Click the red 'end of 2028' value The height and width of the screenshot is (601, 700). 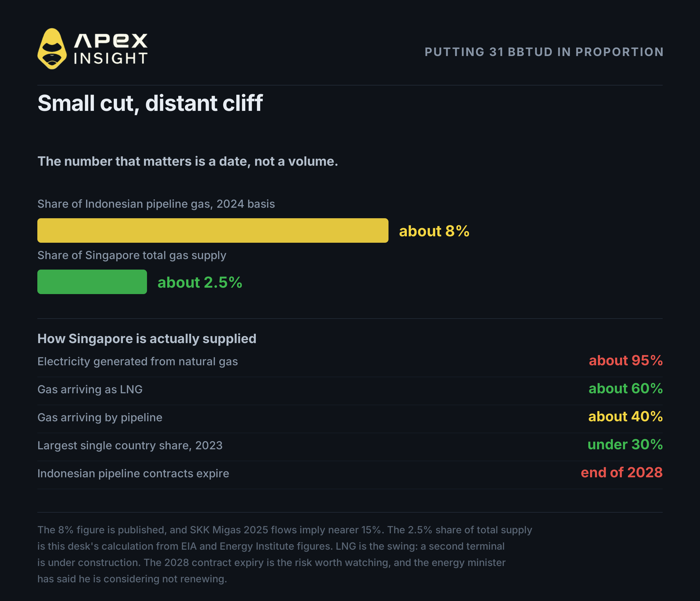click(622, 473)
